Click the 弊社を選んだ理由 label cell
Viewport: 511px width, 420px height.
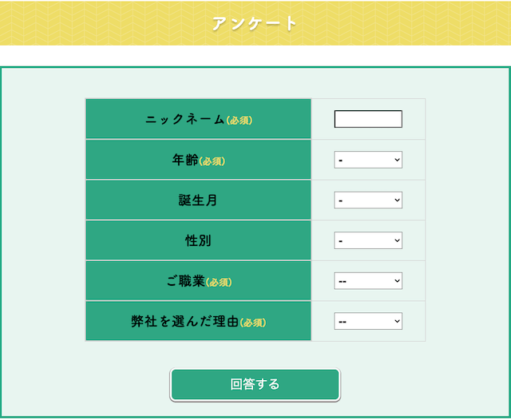[x=198, y=321]
